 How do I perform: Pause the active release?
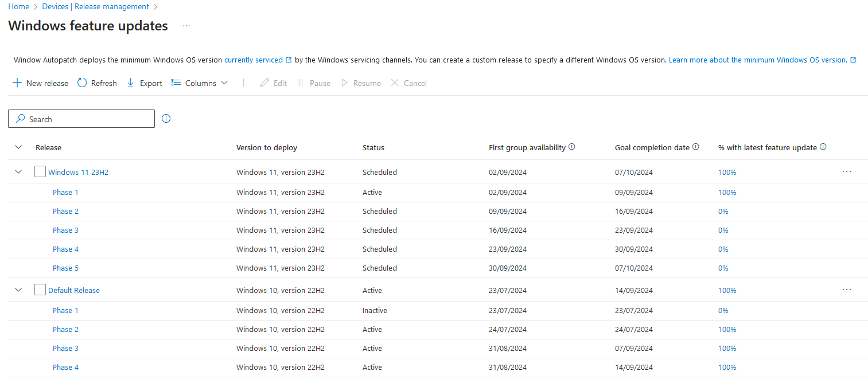coord(314,83)
